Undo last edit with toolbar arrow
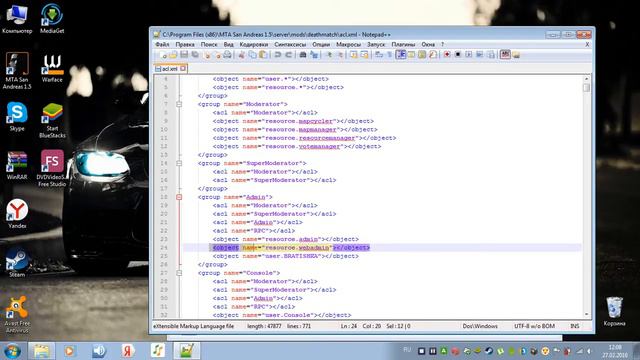The image size is (640, 360). (x=278, y=55)
